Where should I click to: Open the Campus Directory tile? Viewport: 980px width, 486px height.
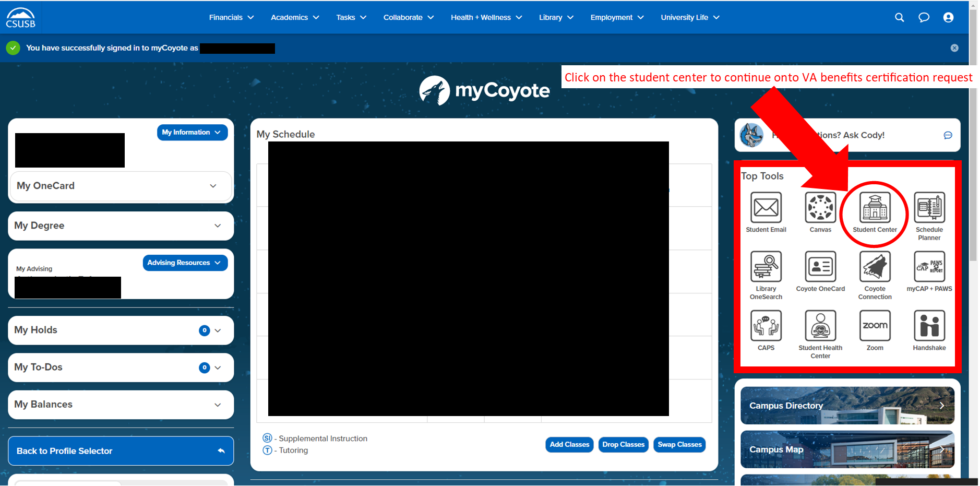(x=847, y=406)
